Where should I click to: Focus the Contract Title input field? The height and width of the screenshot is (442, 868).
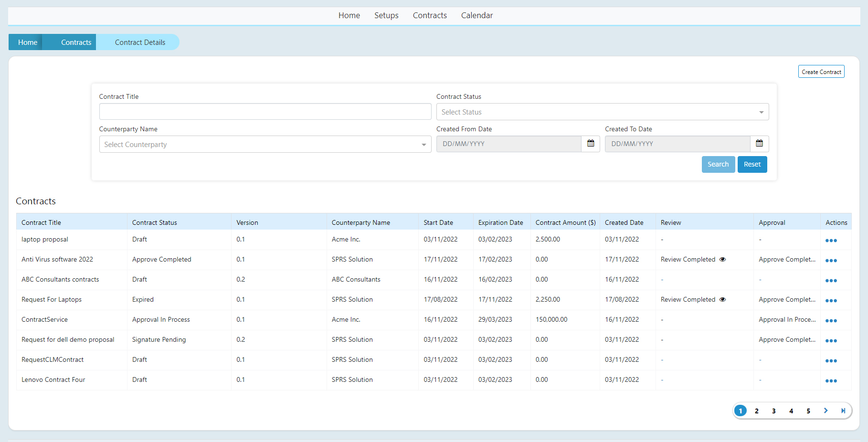tap(265, 112)
